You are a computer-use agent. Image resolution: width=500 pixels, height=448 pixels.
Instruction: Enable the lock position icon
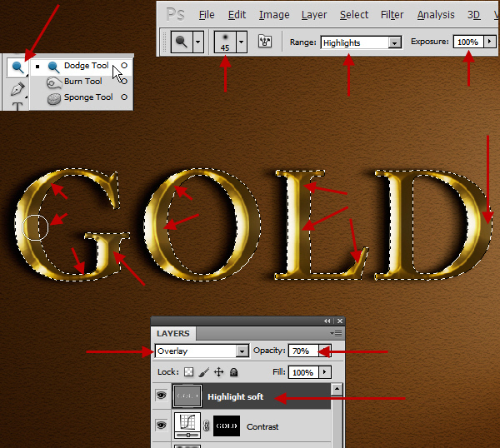(x=218, y=372)
